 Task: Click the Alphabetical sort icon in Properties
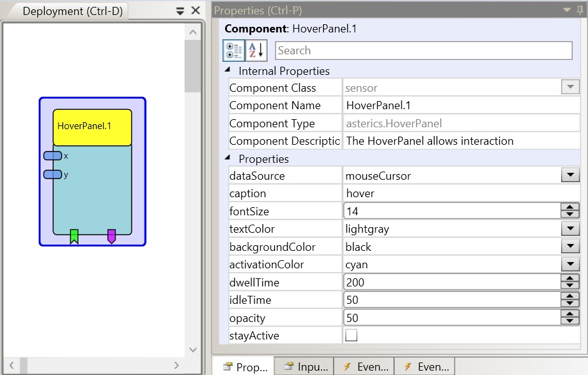tap(256, 51)
